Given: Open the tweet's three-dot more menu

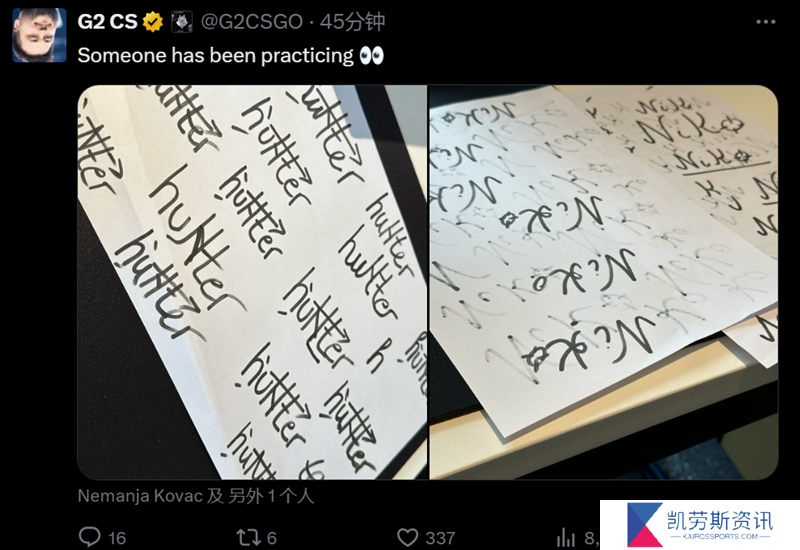Looking at the screenshot, I should point(765,22).
